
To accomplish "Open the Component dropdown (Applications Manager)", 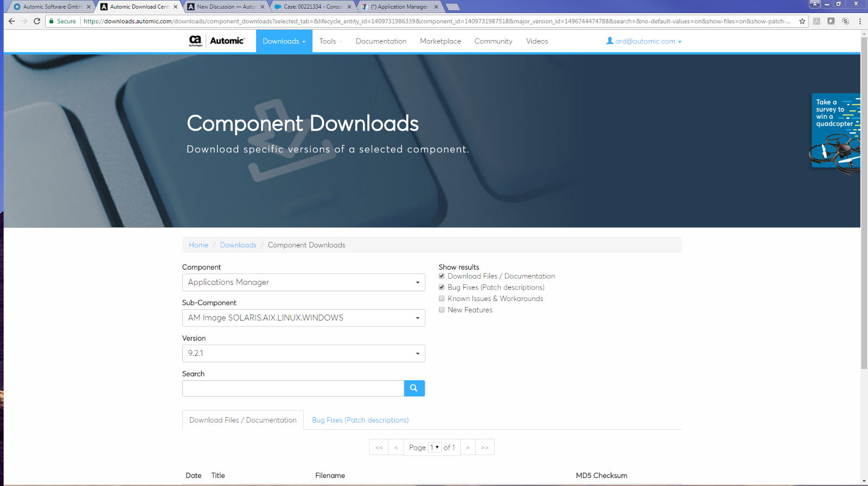I will click(303, 282).
